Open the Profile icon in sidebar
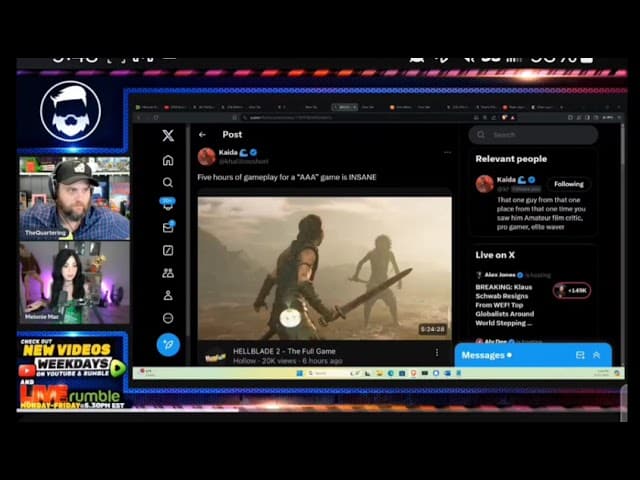640x480 pixels. coord(168,295)
